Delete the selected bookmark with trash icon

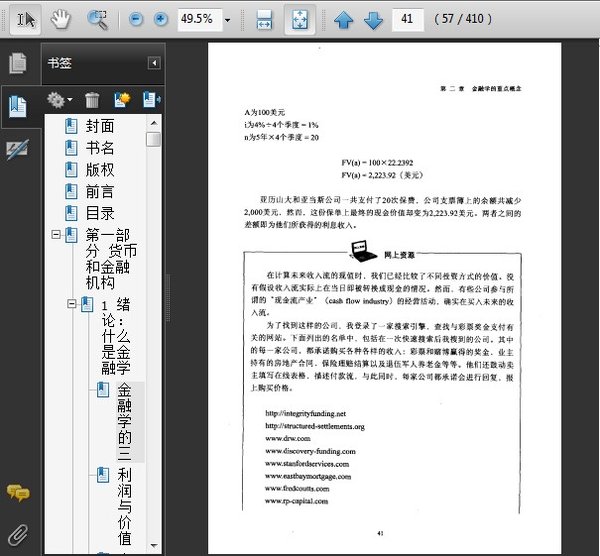pyautogui.click(x=92, y=100)
